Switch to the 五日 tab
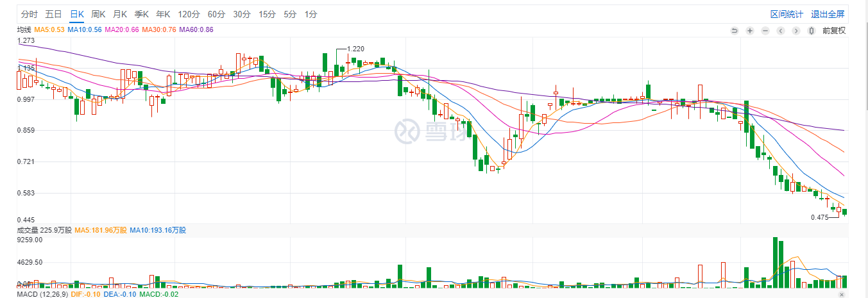 point(53,14)
